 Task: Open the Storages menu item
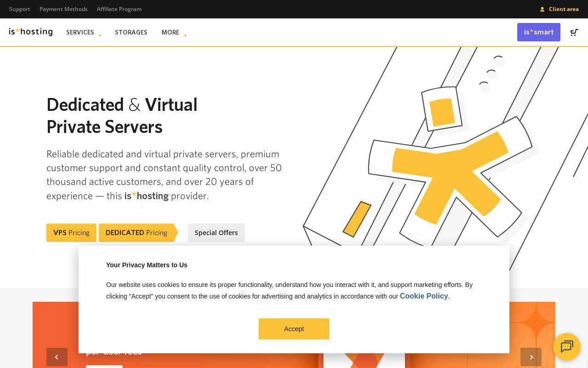click(131, 32)
